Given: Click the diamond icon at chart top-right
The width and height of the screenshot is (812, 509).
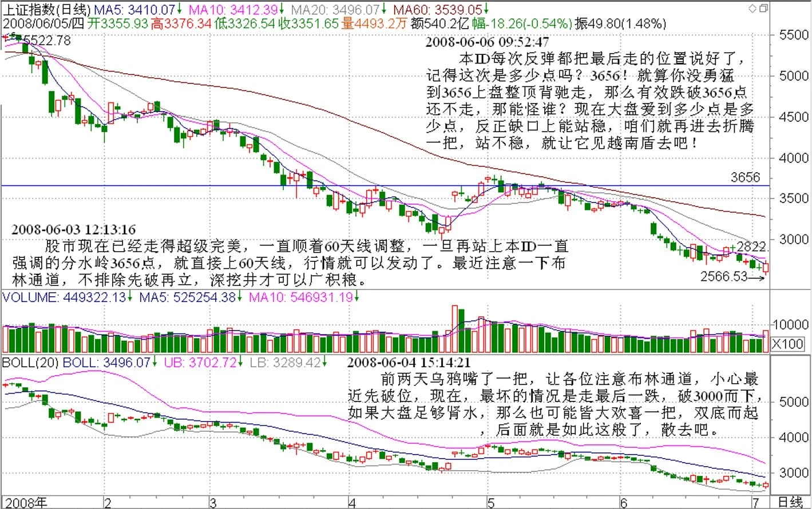Looking at the screenshot, I should (x=752, y=9).
